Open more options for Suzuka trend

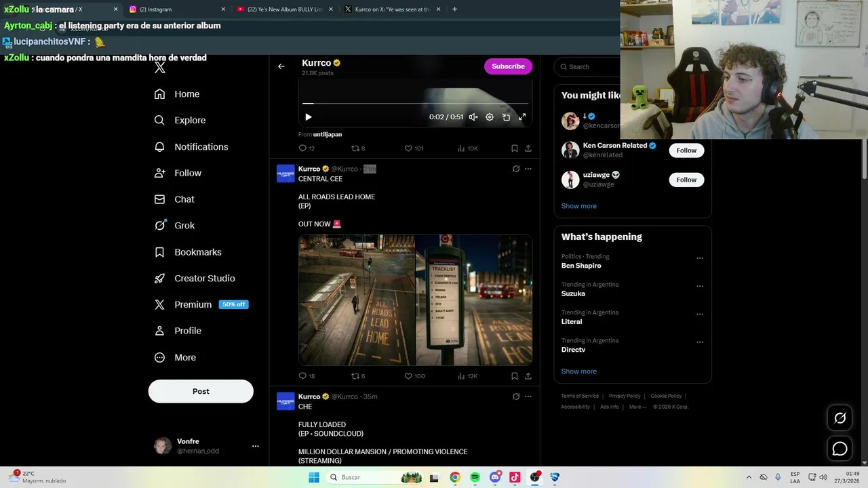click(700, 286)
